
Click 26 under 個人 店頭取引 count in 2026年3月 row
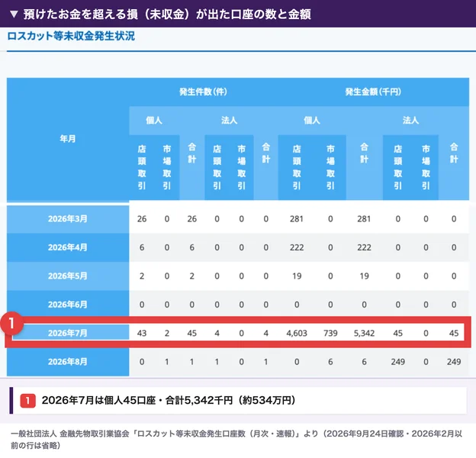coord(142,218)
